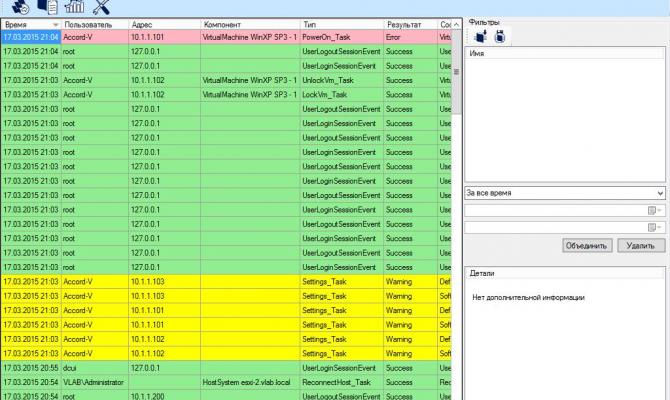The width and height of the screenshot is (670, 400).
Task: Click the sort arrow in Время header
Action: (55, 25)
